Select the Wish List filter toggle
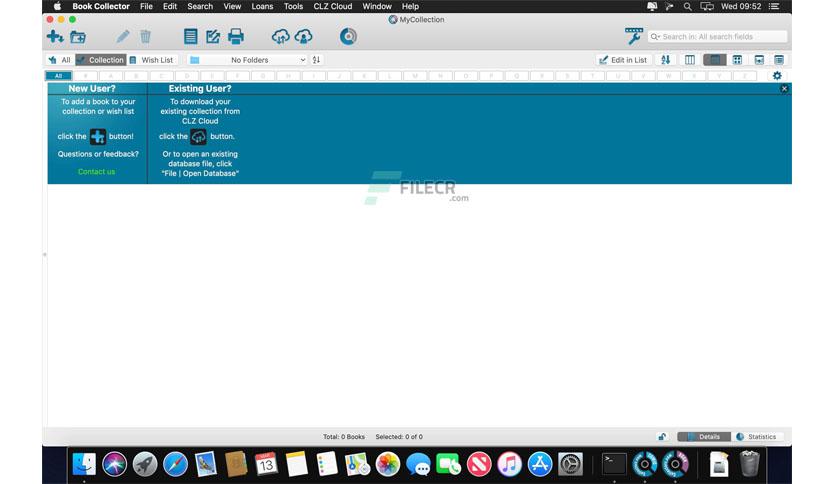This screenshot has height=484, width=836. pos(151,60)
